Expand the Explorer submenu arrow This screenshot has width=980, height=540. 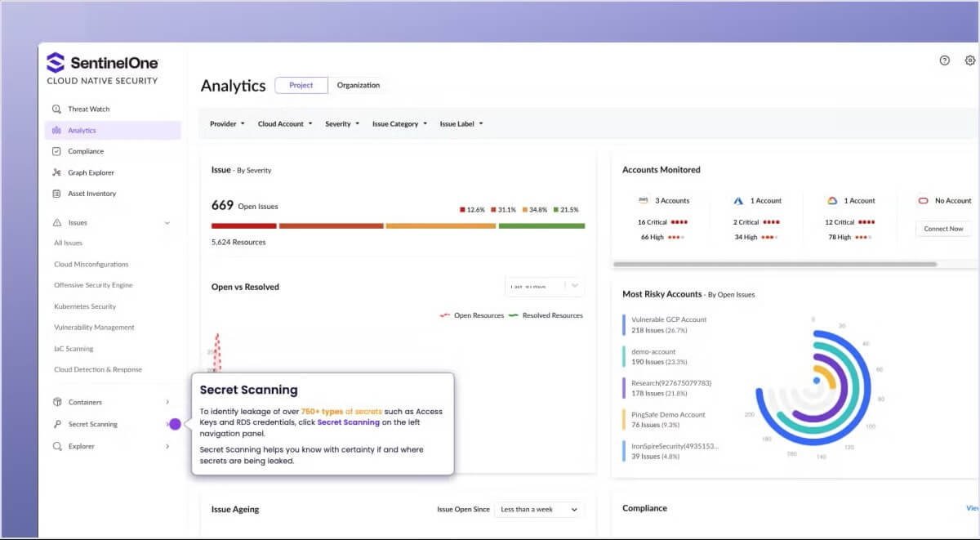point(167,446)
